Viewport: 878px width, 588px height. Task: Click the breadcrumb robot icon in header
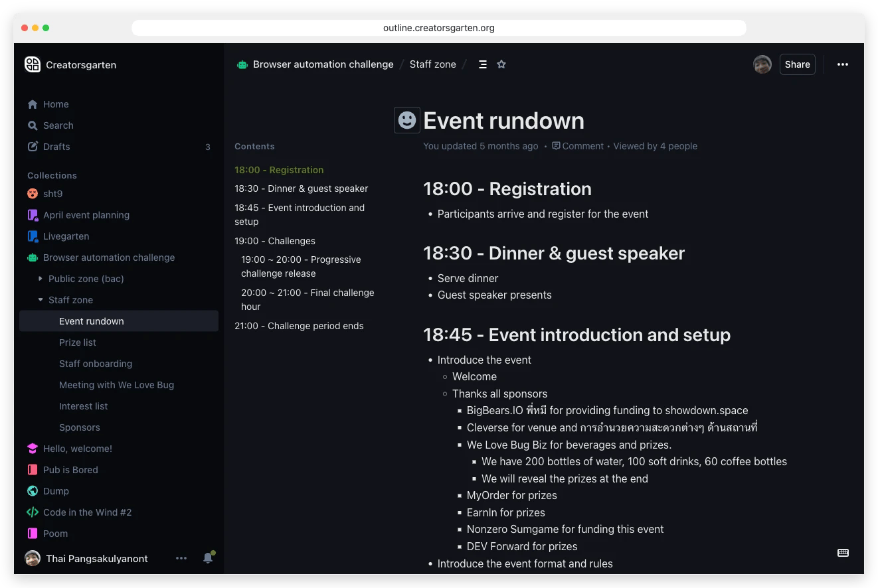(x=242, y=64)
